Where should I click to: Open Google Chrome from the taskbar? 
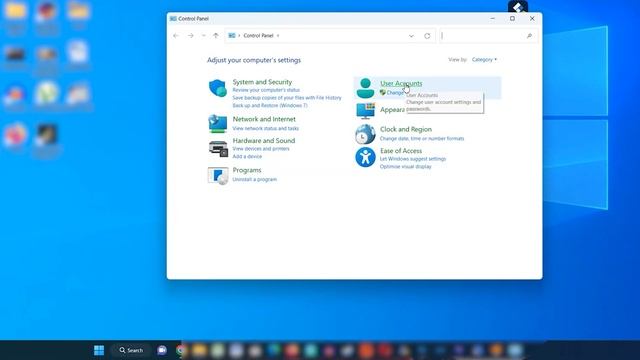coord(180,350)
